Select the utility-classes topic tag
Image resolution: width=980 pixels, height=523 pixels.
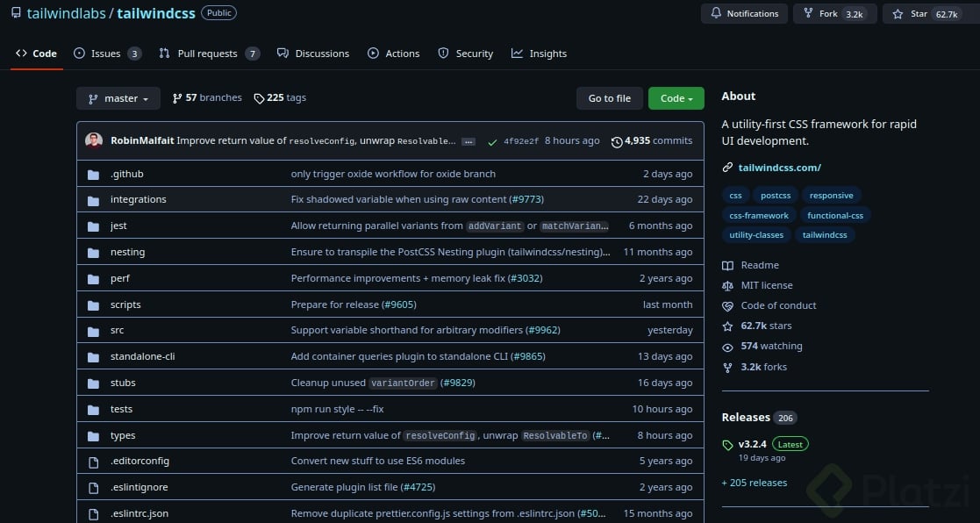(x=756, y=235)
